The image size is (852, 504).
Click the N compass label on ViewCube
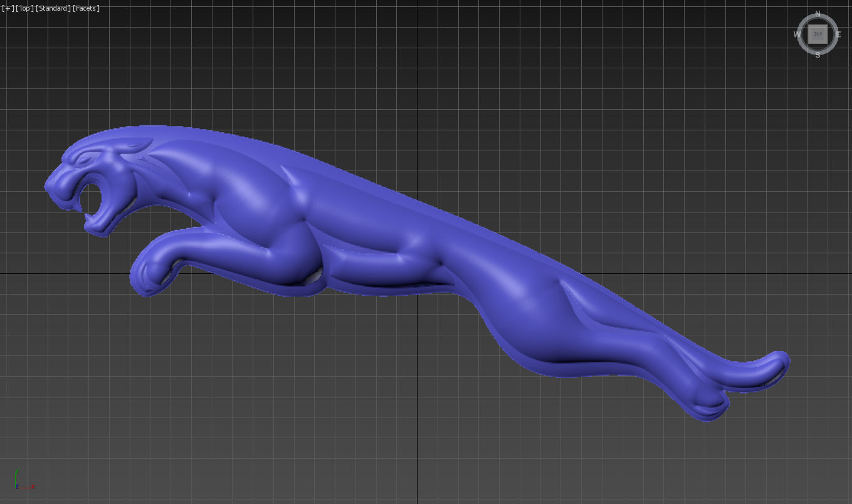[x=818, y=14]
